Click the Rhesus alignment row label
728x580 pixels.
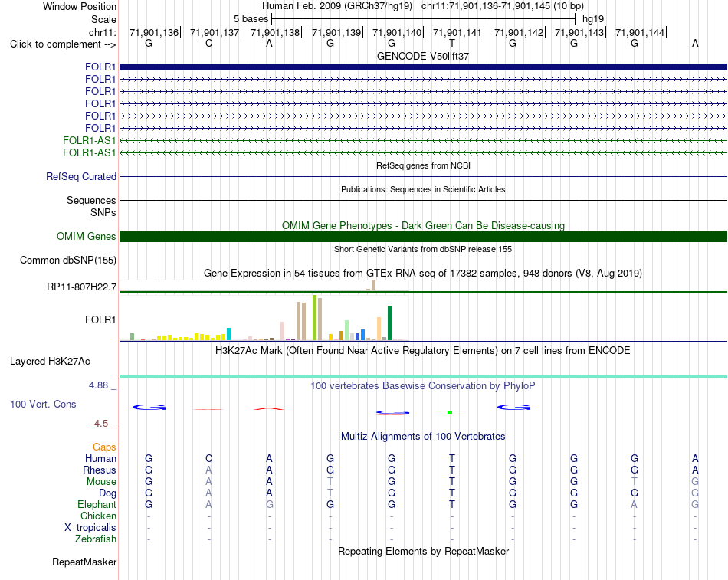click(100, 470)
